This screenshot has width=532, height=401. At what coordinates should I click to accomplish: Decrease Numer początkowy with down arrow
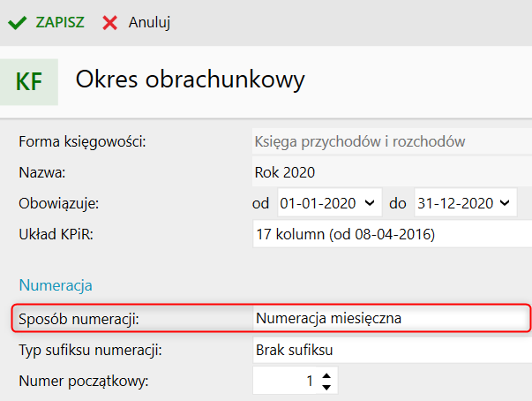326,387
